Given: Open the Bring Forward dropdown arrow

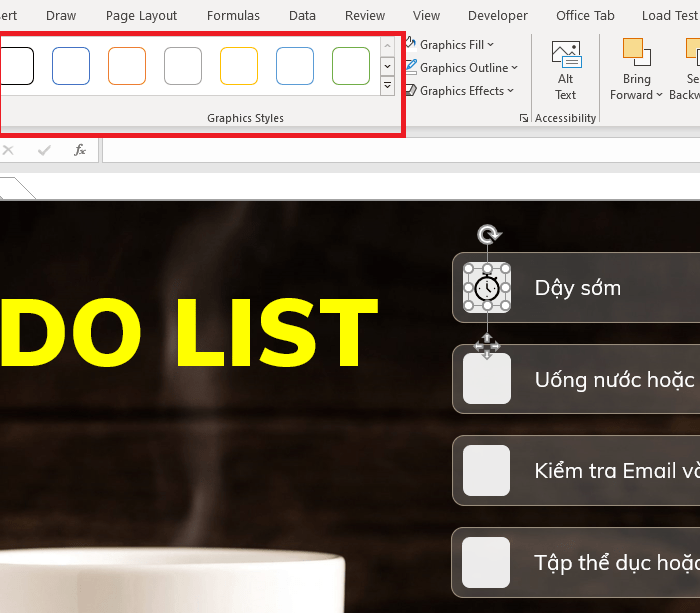Looking at the screenshot, I should [x=659, y=96].
